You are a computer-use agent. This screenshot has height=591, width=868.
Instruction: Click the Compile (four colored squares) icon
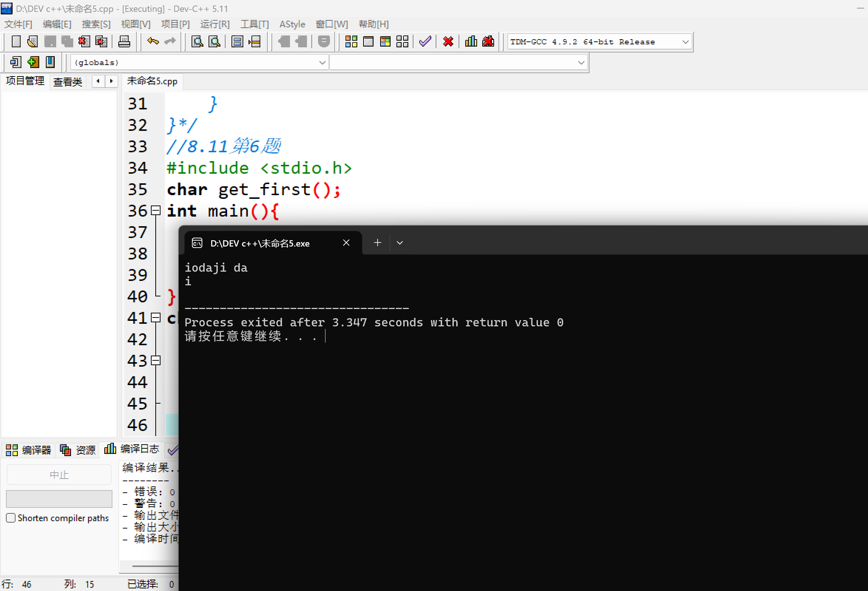click(351, 41)
